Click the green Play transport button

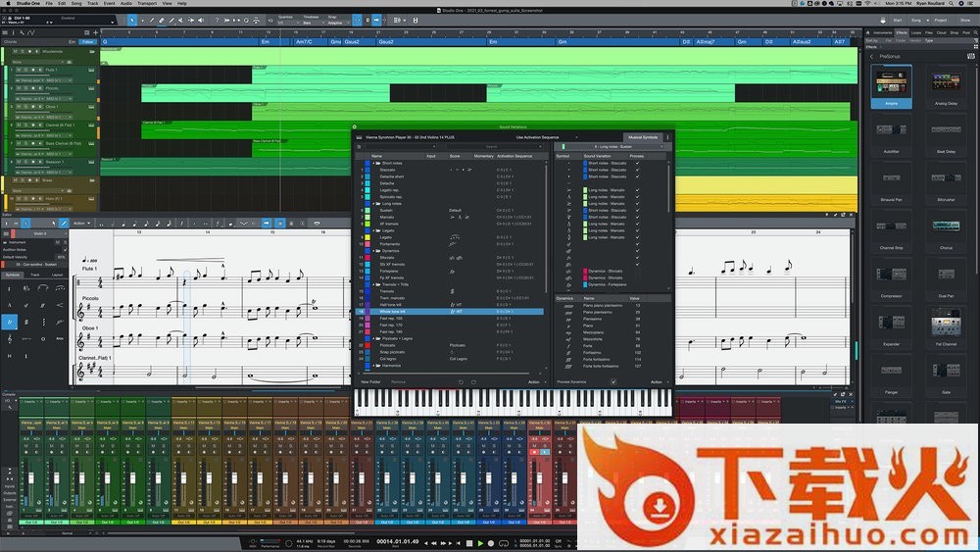click(480, 543)
